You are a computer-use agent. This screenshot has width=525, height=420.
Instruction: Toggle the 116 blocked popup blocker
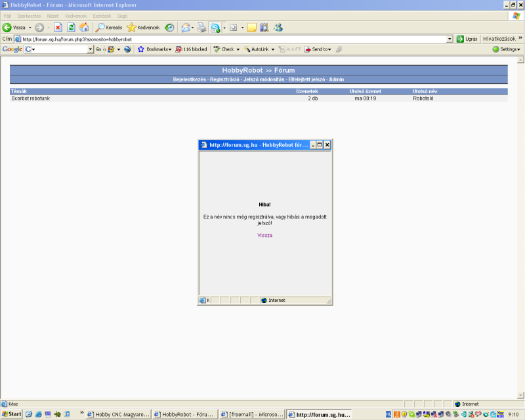[191, 49]
